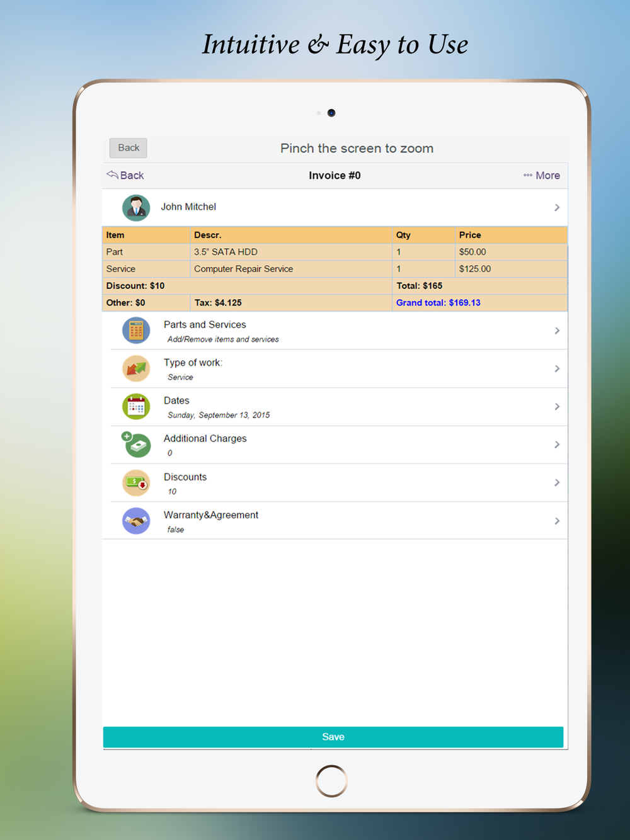This screenshot has height=840, width=630.
Task: Click the Discount: $10 cell
Action: click(247, 286)
